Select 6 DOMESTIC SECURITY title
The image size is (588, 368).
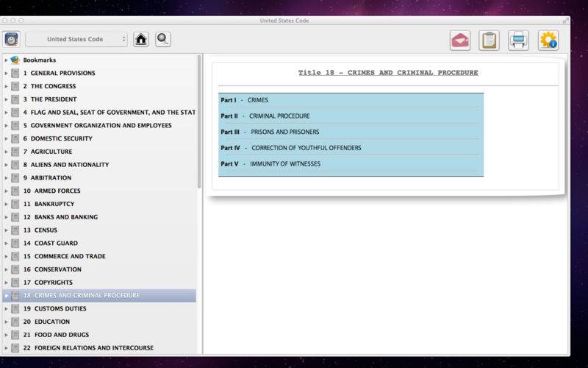(58, 138)
